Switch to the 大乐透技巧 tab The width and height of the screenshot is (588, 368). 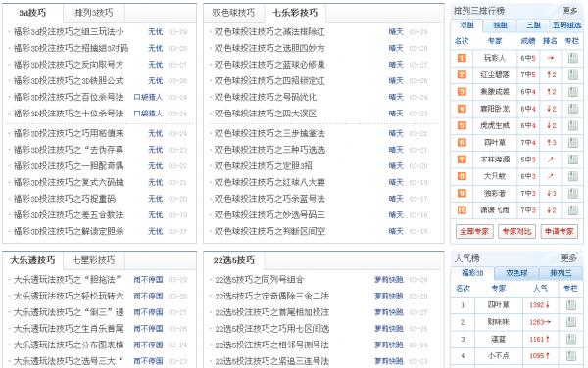pyautogui.click(x=32, y=260)
